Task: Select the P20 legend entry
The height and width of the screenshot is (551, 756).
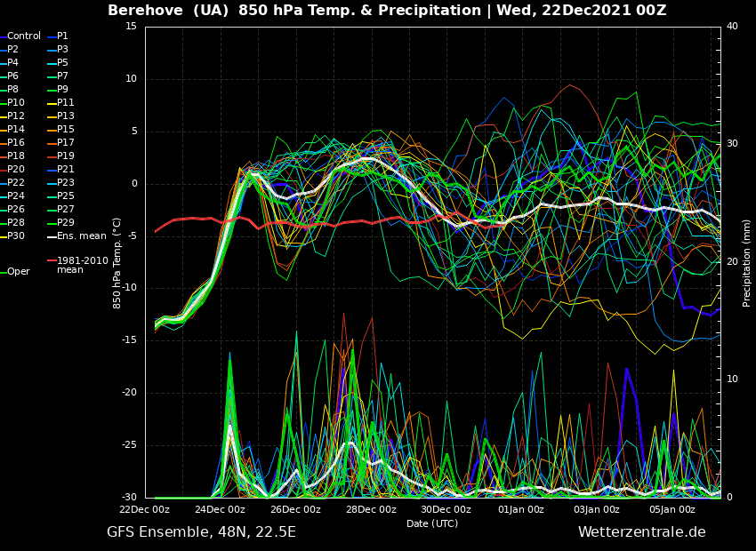Action: [x=16, y=170]
